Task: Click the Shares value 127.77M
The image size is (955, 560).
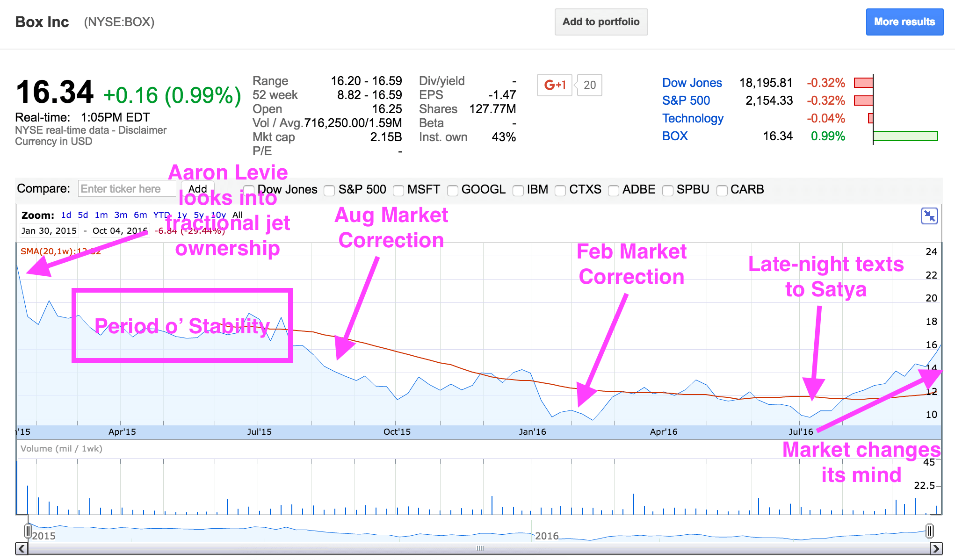Action: point(493,109)
